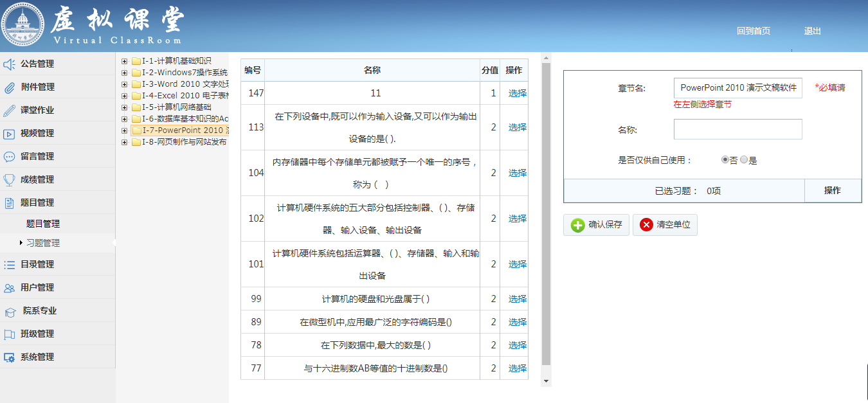
Task: Open the 习题管理 submenu item
Action: (x=43, y=243)
